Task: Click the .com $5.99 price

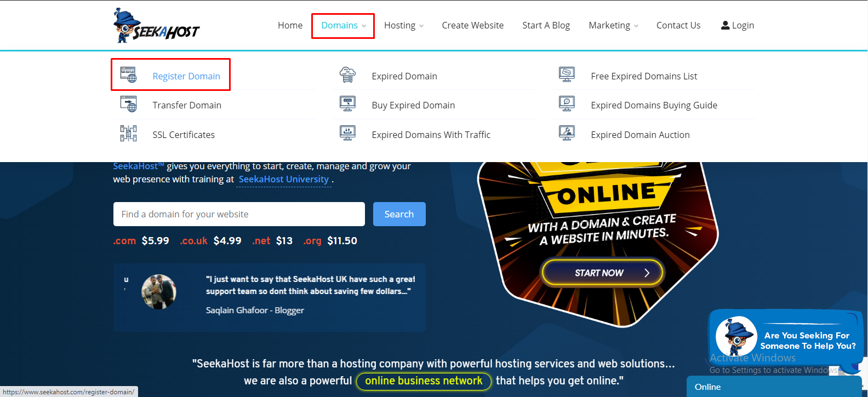Action: point(141,241)
